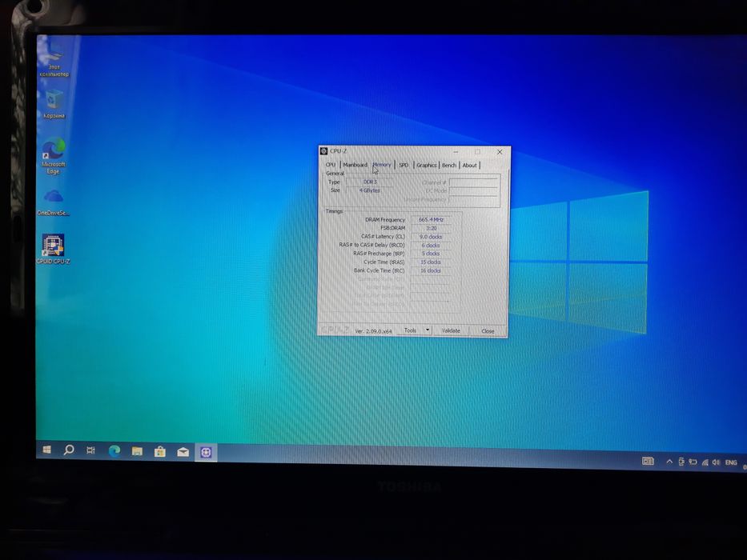Select the Memory tab
The height and width of the screenshot is (560, 747).
click(382, 165)
